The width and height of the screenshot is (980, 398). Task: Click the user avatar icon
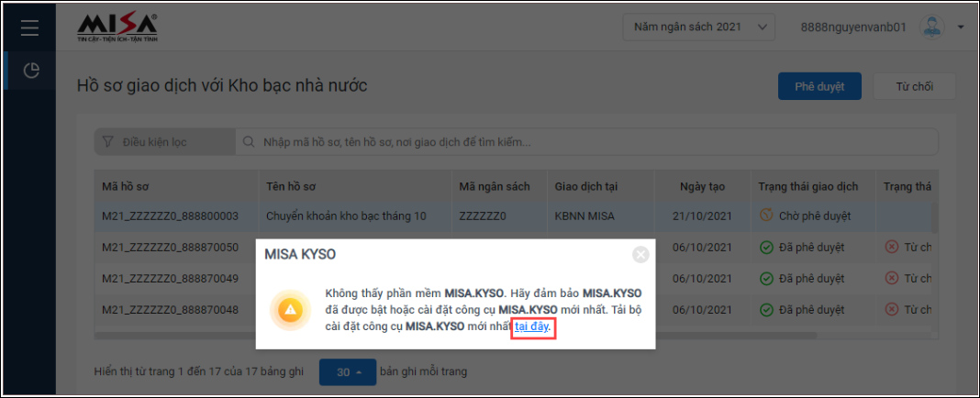tap(932, 27)
